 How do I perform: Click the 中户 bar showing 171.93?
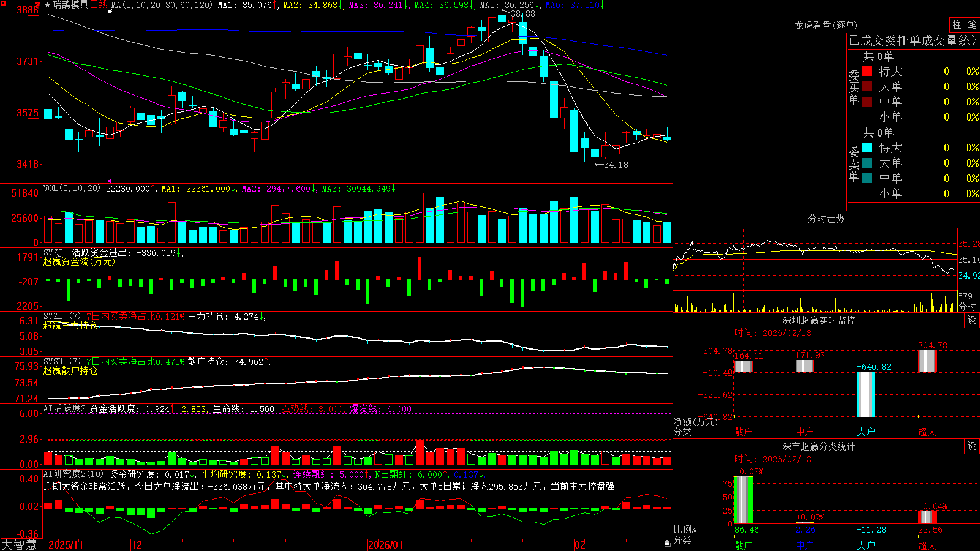point(804,365)
